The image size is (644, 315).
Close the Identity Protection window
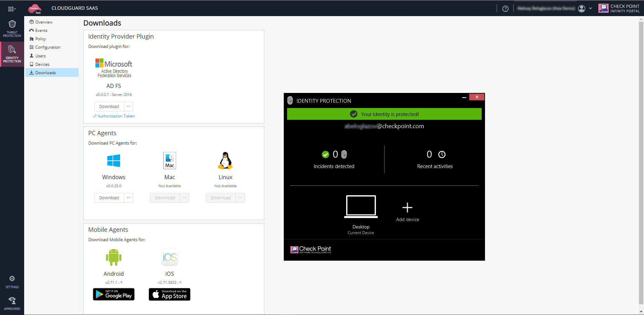477,97
